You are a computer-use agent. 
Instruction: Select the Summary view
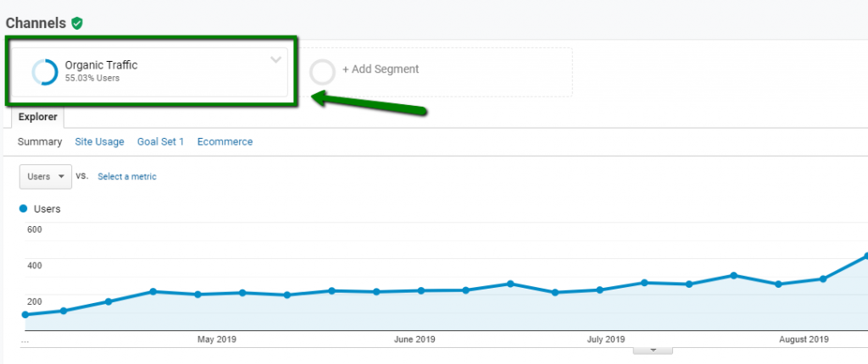coord(40,141)
